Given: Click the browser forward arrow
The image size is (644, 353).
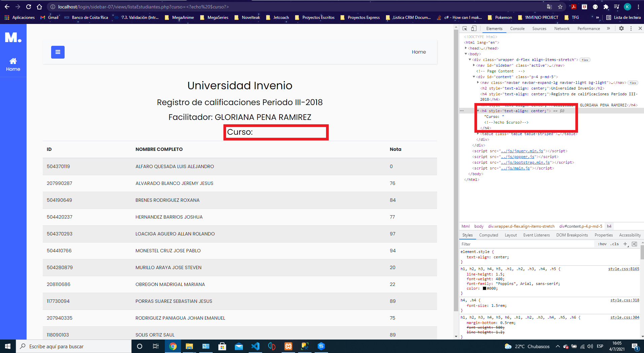Looking at the screenshot, I should coord(18,7).
